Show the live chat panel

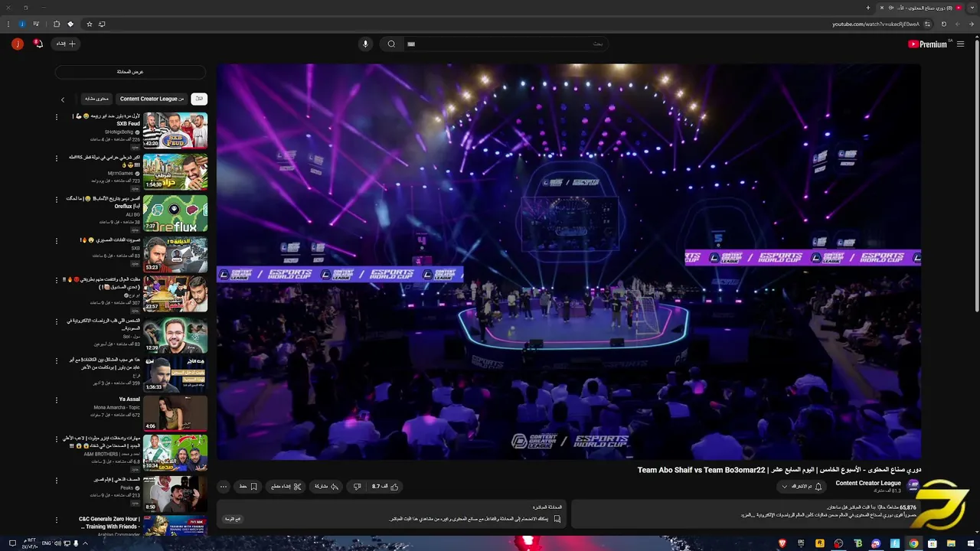130,72
